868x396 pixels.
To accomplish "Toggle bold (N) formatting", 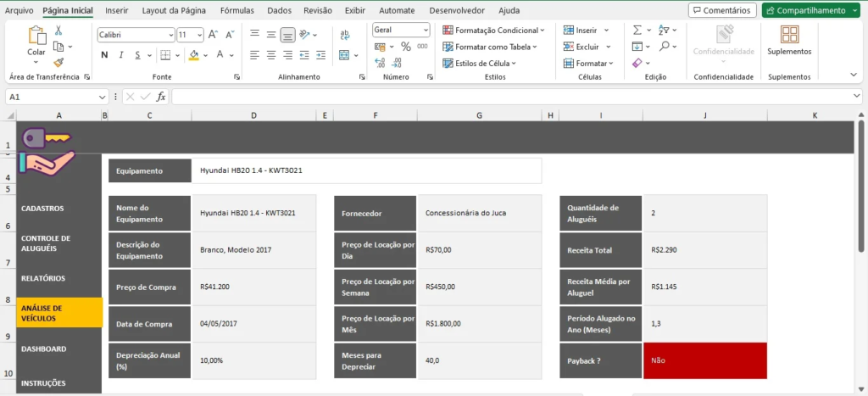I will click(105, 55).
